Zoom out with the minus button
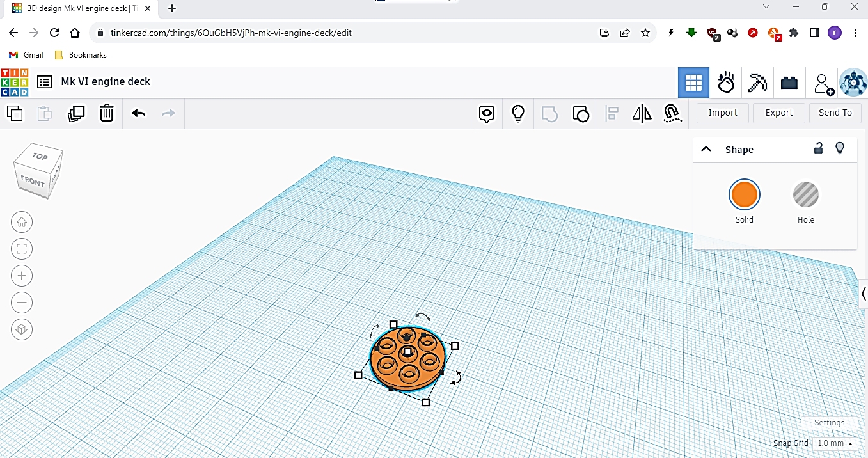 pos(22,303)
